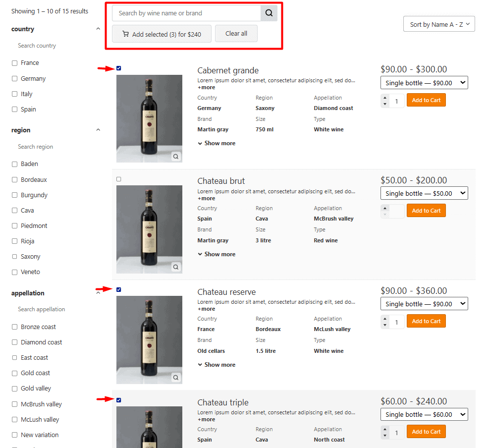
Task: Select the Diamond coast appellation checkbox
Action: pos(14,342)
